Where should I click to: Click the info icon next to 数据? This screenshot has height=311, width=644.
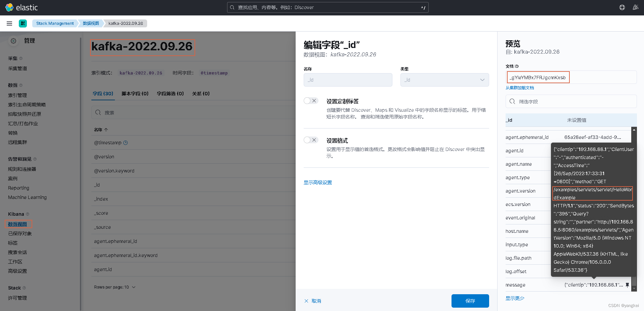click(x=21, y=85)
